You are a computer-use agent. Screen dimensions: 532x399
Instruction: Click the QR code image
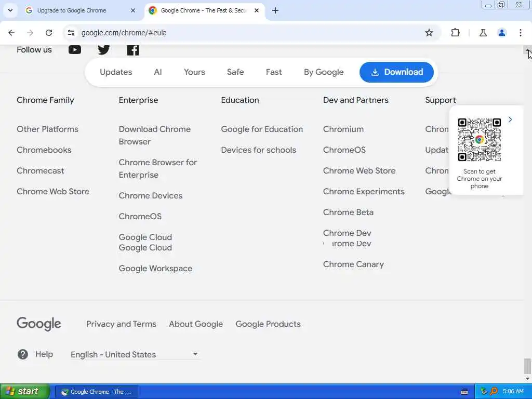point(479,139)
